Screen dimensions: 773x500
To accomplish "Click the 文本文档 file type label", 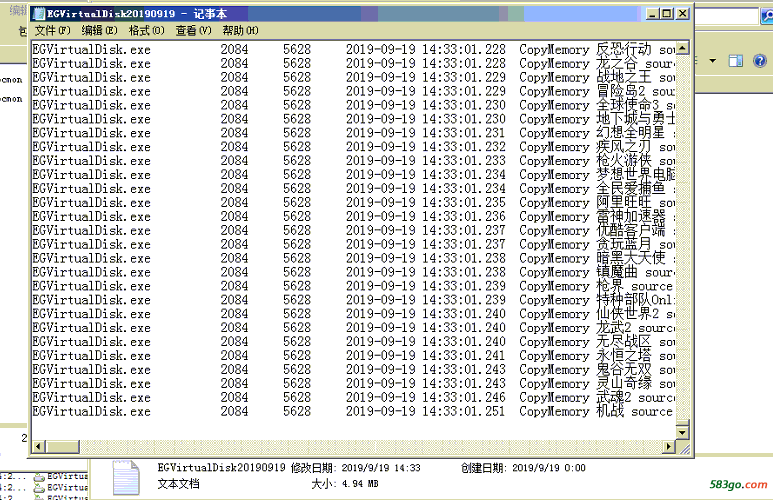I will [178, 484].
